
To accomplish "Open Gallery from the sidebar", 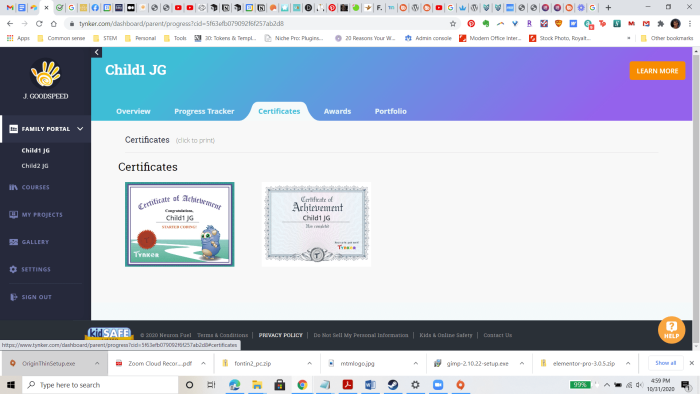I will [x=35, y=242].
